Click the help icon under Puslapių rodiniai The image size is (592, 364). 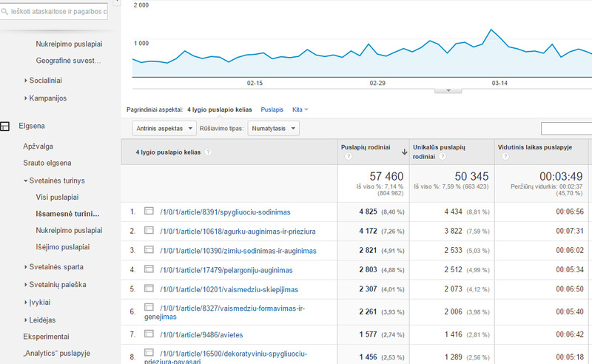[x=348, y=156]
